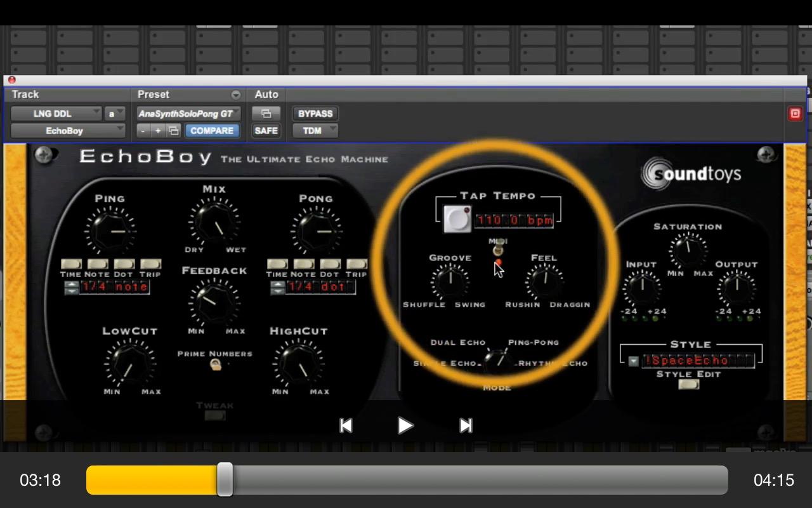812x508 pixels.
Task: Skip to the next video
Action: click(x=466, y=425)
